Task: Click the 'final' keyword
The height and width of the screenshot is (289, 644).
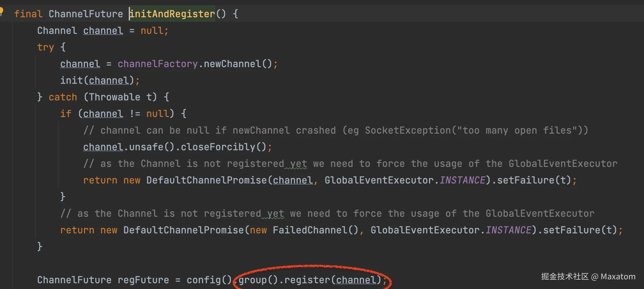Action: point(28,14)
